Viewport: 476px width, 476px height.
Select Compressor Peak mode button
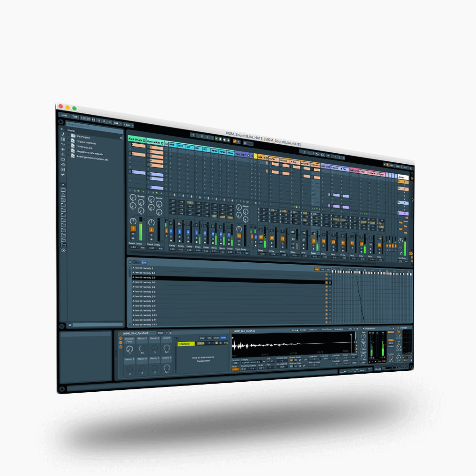pyautogui.click(x=391, y=340)
